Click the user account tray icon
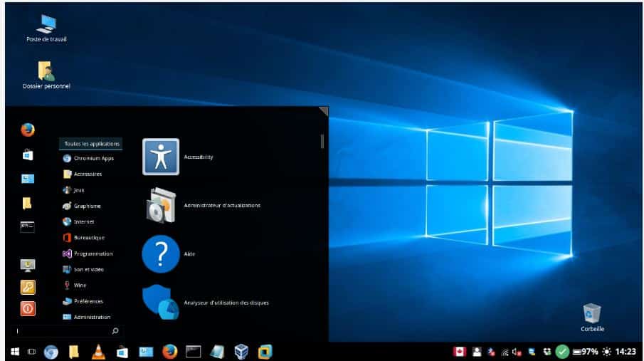644x361 pixels. pyautogui.click(x=477, y=352)
